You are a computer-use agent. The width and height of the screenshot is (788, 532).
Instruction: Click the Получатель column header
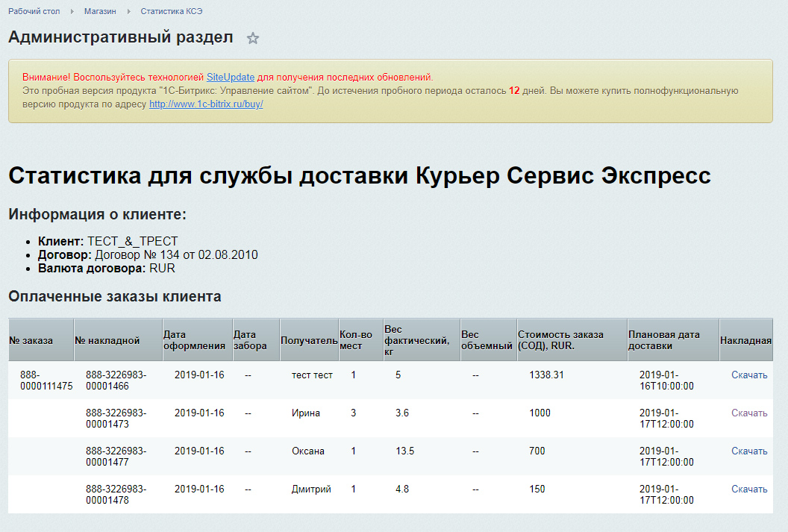coord(309,340)
